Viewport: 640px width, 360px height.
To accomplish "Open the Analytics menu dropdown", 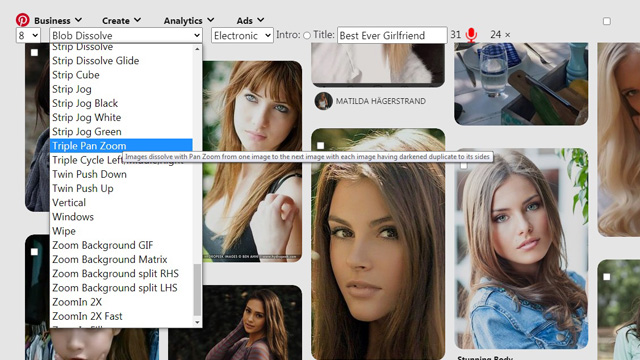I will point(189,20).
